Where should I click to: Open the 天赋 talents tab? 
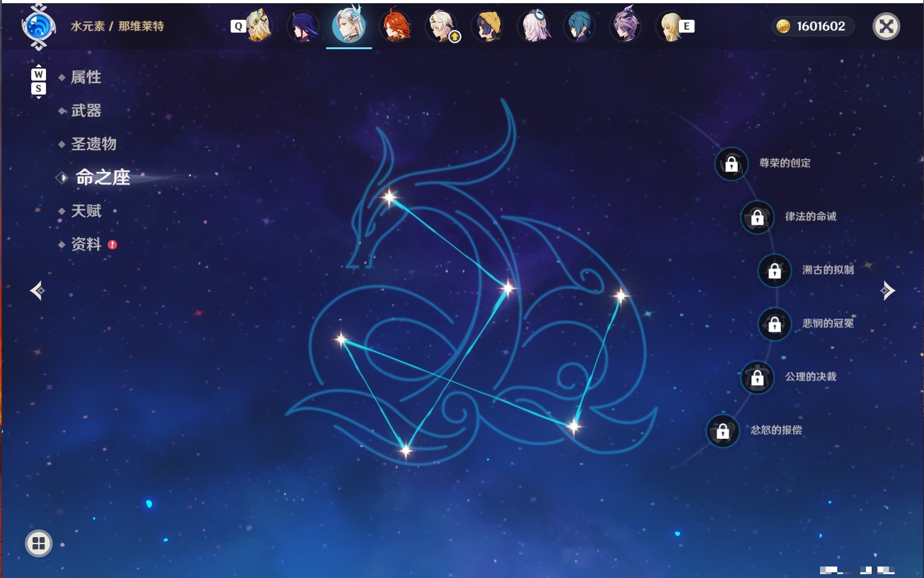coord(86,211)
